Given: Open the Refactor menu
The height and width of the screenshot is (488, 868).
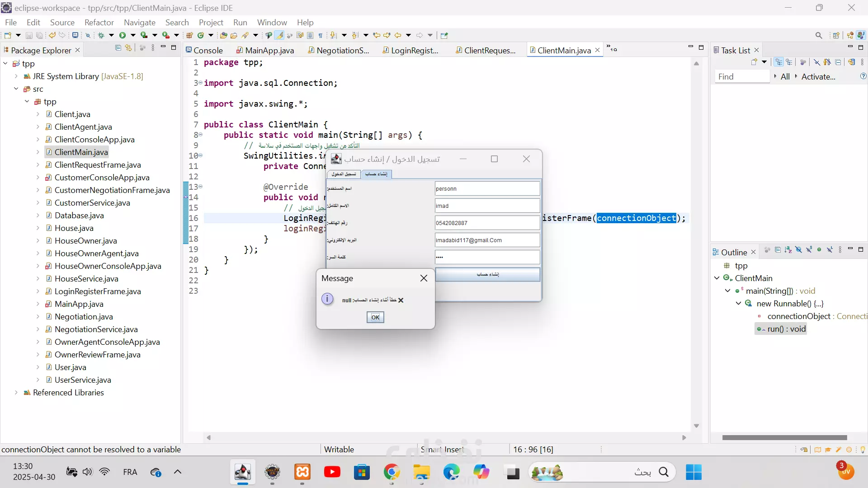Looking at the screenshot, I should 99,22.
